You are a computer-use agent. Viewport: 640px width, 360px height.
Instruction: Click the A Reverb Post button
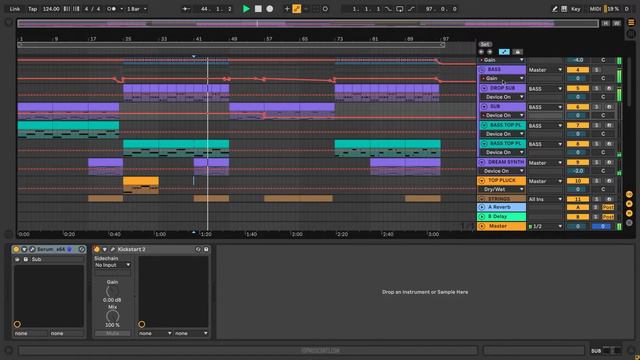(608, 207)
